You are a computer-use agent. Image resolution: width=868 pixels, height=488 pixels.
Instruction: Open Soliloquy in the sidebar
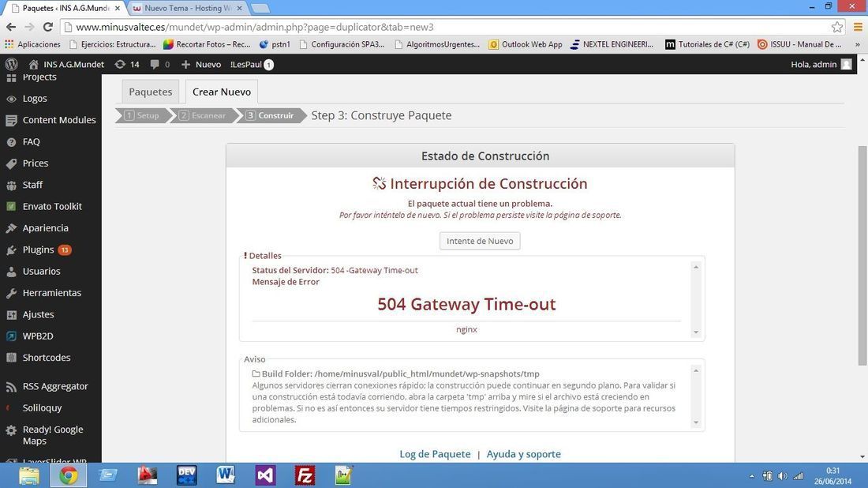pyautogui.click(x=42, y=408)
